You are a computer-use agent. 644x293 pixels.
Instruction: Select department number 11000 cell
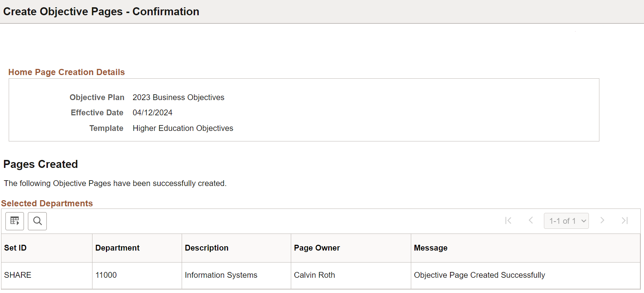pyautogui.click(x=106, y=275)
